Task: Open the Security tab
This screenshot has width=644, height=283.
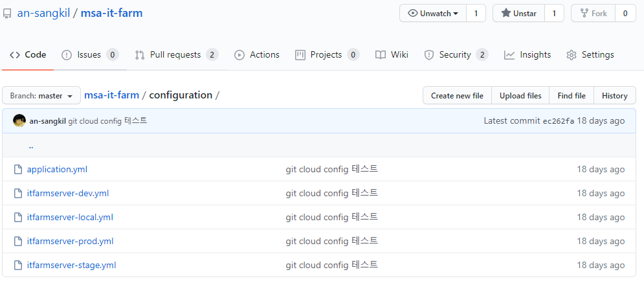Action: pyautogui.click(x=456, y=54)
